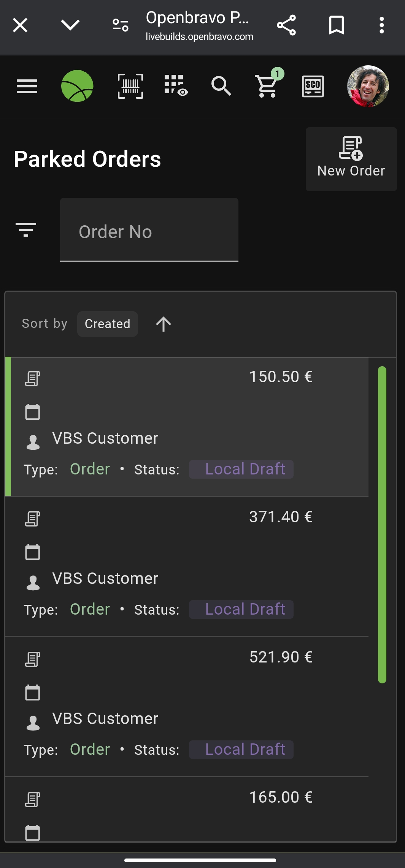405x868 pixels.
Task: Open the product grid view icon
Action: tap(176, 85)
